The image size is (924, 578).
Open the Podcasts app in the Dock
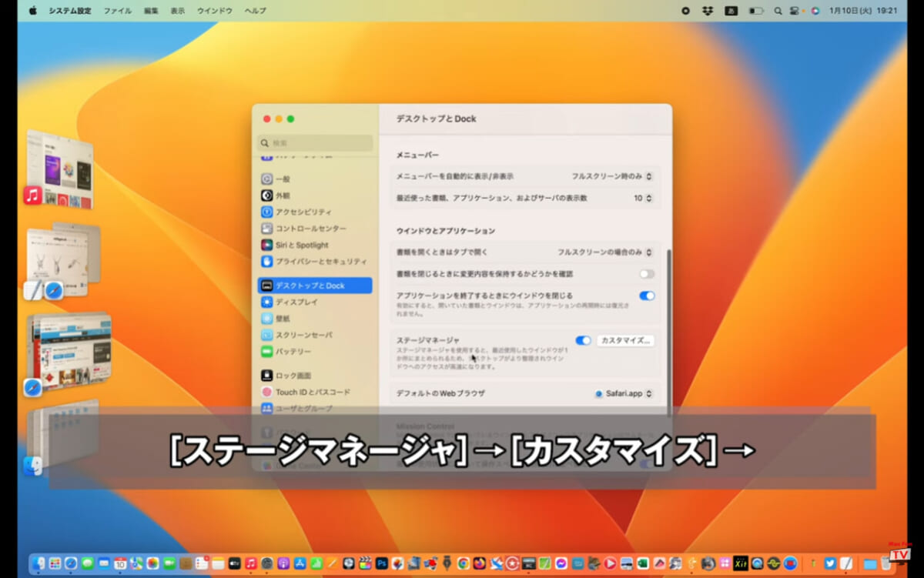pyautogui.click(x=283, y=563)
